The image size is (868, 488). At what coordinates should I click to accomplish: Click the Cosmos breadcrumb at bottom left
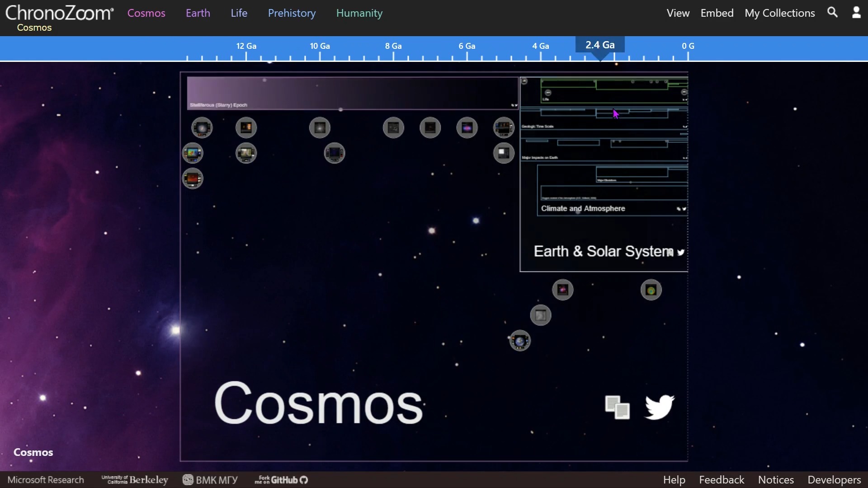(33, 452)
